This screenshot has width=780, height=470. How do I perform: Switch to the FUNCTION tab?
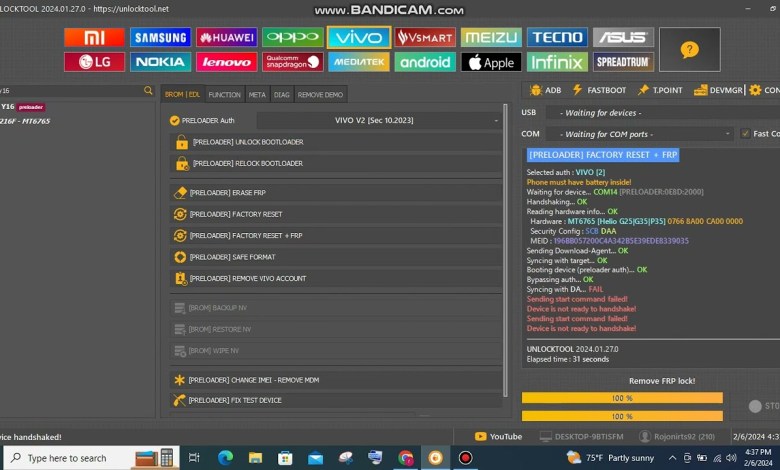point(224,95)
